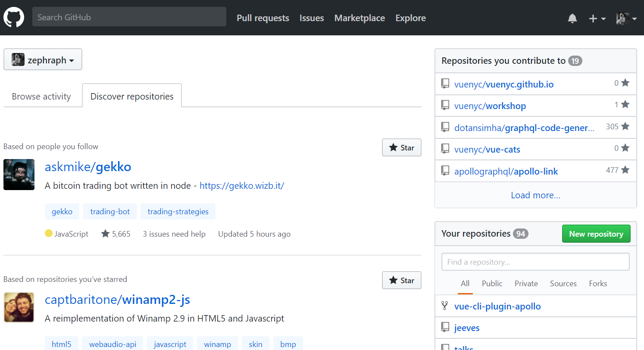Image resolution: width=644 pixels, height=350 pixels.
Task: Click the bmp topic tag
Action: click(x=288, y=344)
